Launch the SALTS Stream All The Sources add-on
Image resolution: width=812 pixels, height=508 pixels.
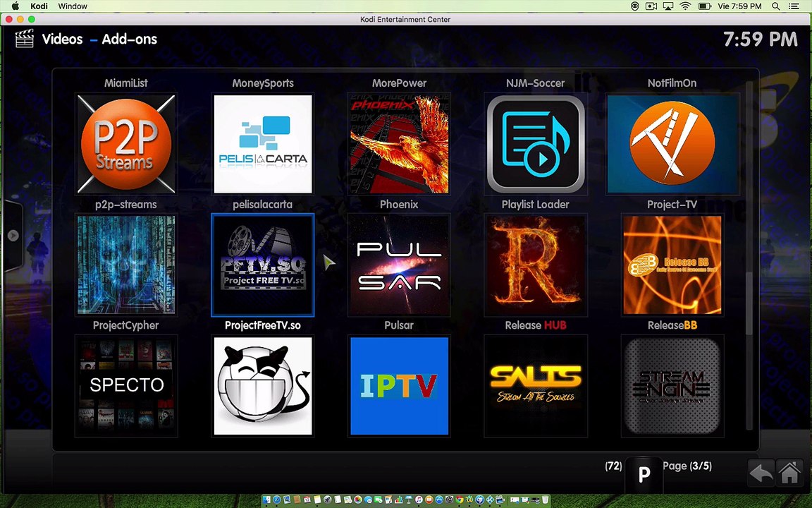coord(536,386)
